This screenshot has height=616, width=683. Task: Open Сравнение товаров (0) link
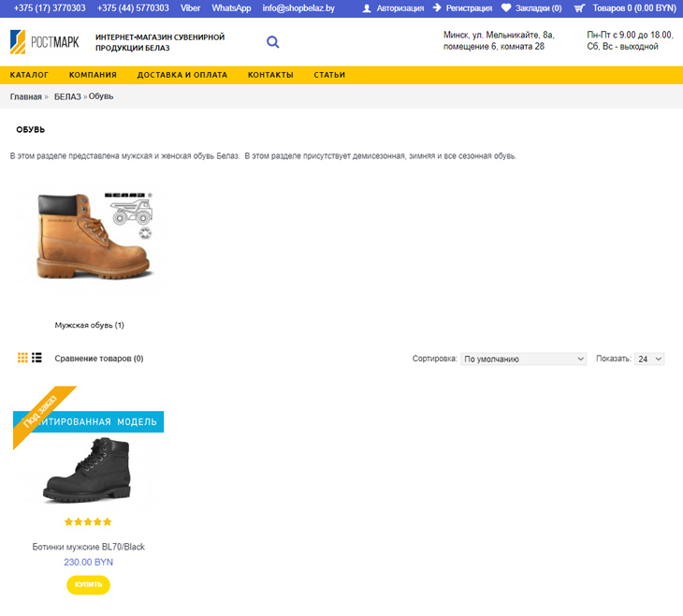(x=99, y=359)
